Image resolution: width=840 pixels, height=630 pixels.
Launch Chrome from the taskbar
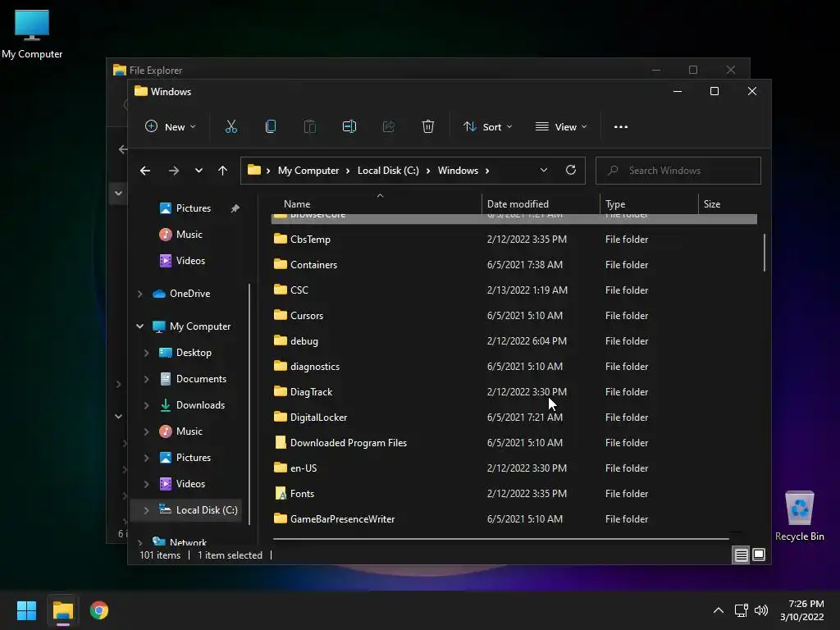[99, 610]
